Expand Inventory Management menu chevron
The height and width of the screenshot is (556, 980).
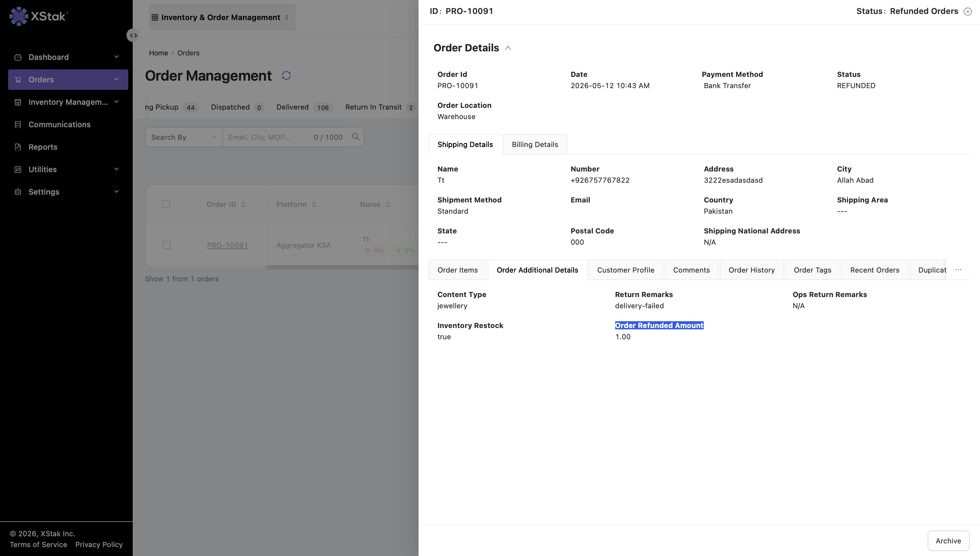(116, 102)
